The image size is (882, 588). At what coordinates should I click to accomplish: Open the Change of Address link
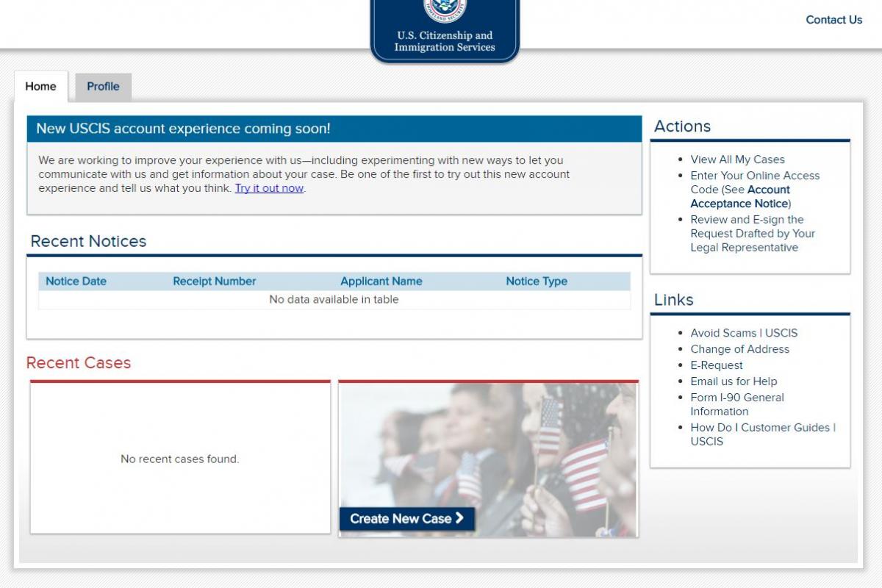tap(739, 349)
